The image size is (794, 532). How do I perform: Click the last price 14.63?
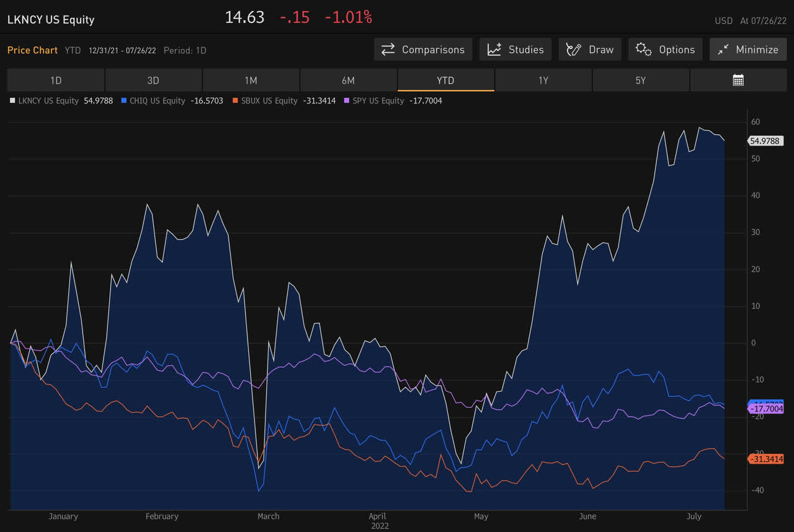[244, 17]
